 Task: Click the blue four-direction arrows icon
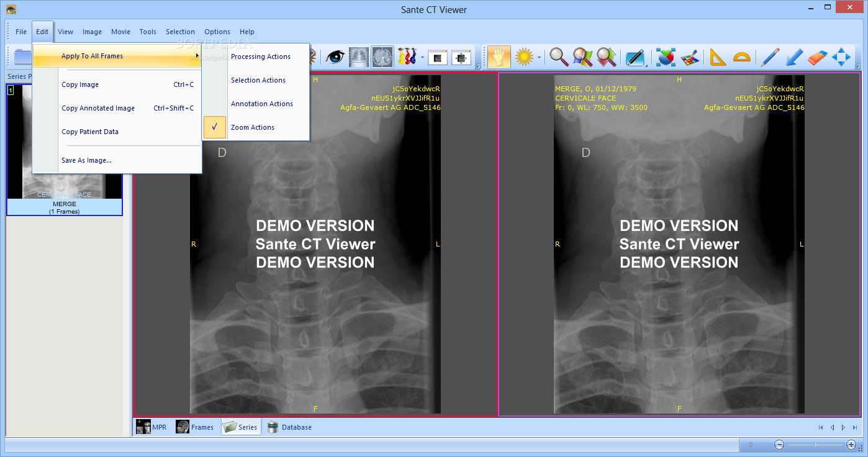841,57
